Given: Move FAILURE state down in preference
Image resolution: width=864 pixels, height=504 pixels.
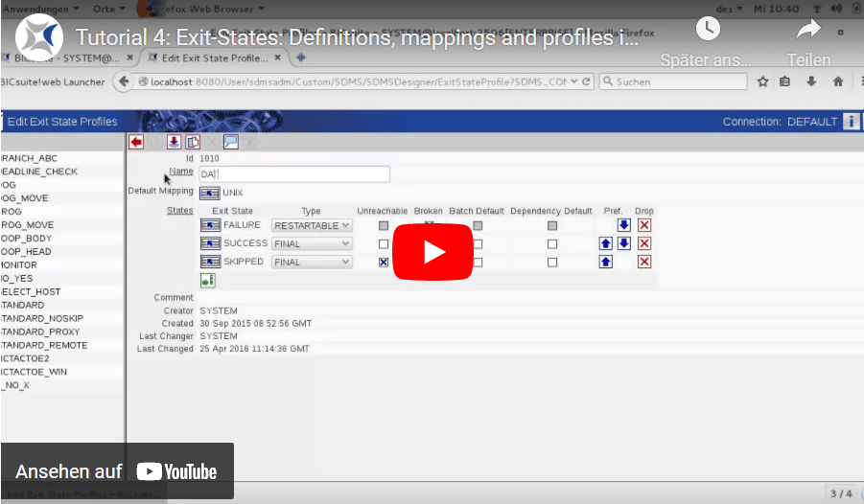Looking at the screenshot, I should 623,225.
